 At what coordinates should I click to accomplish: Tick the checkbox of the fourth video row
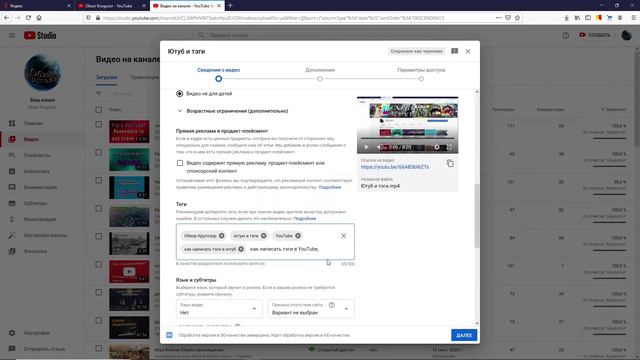point(98,208)
